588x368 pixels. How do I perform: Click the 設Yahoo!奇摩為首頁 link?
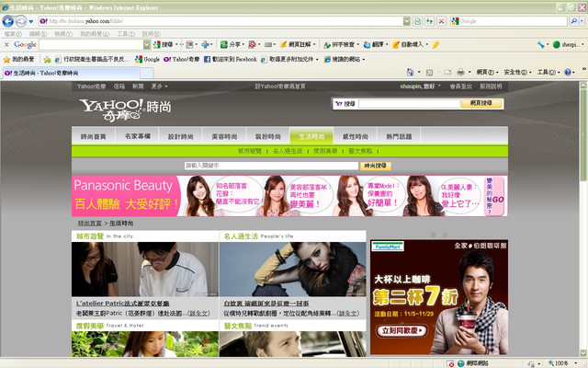280,86
